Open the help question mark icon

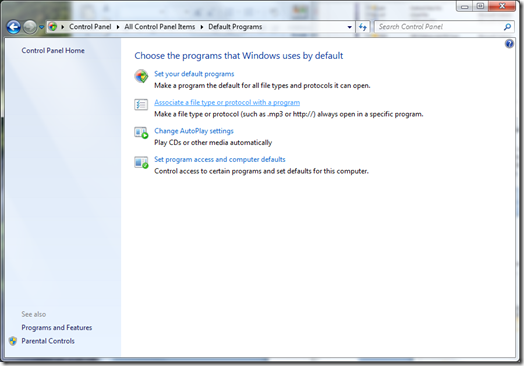click(x=509, y=44)
